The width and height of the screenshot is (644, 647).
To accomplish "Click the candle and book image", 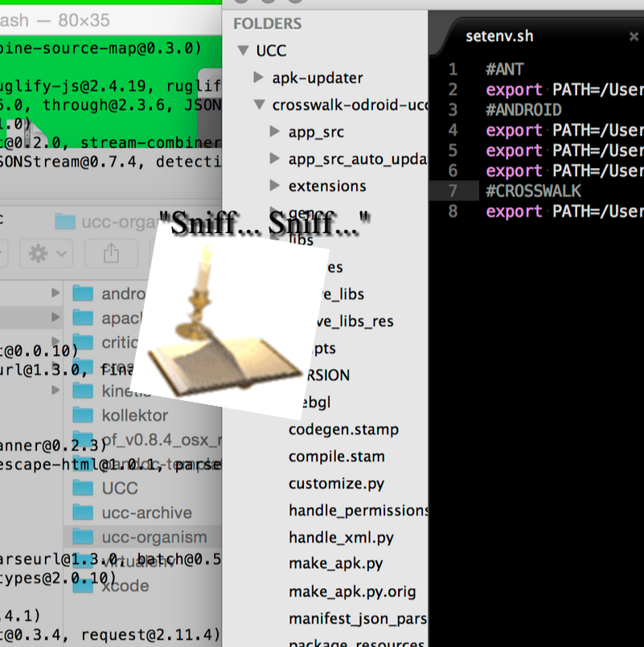I will (x=219, y=321).
